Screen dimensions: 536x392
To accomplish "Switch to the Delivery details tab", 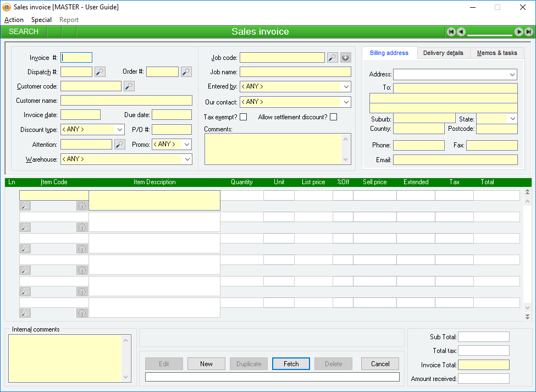I will coord(443,53).
